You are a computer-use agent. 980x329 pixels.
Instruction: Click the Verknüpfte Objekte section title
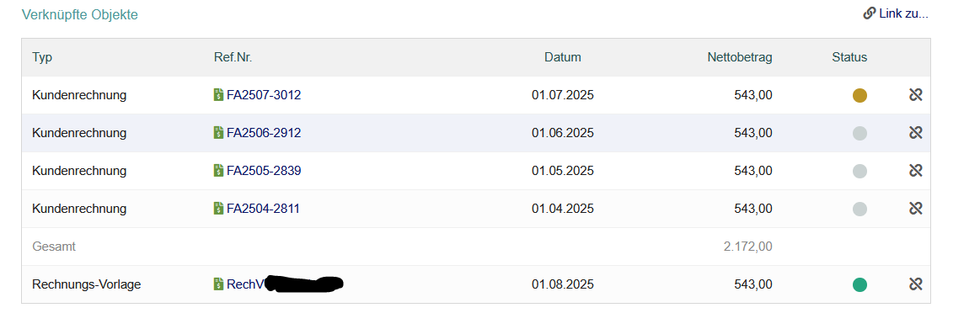point(80,15)
